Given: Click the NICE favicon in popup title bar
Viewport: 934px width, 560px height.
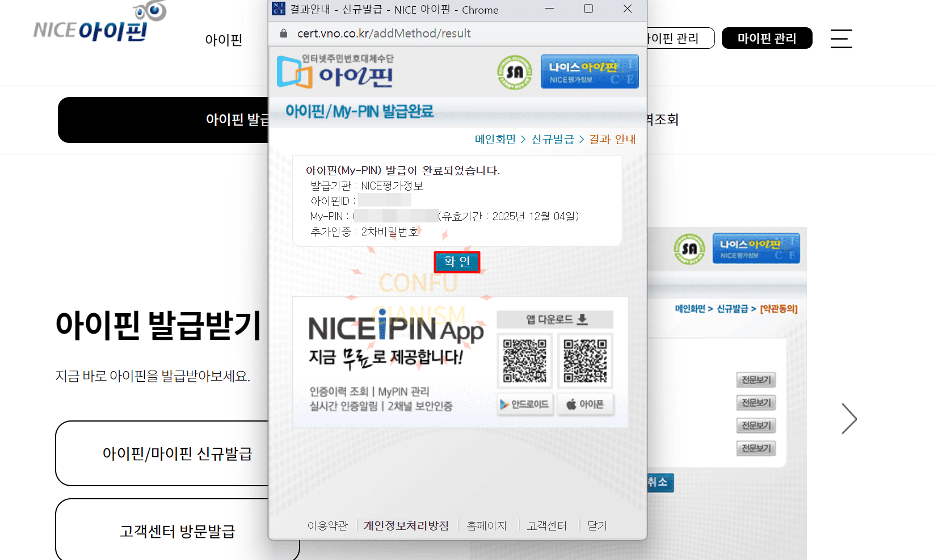Looking at the screenshot, I should click(279, 9).
